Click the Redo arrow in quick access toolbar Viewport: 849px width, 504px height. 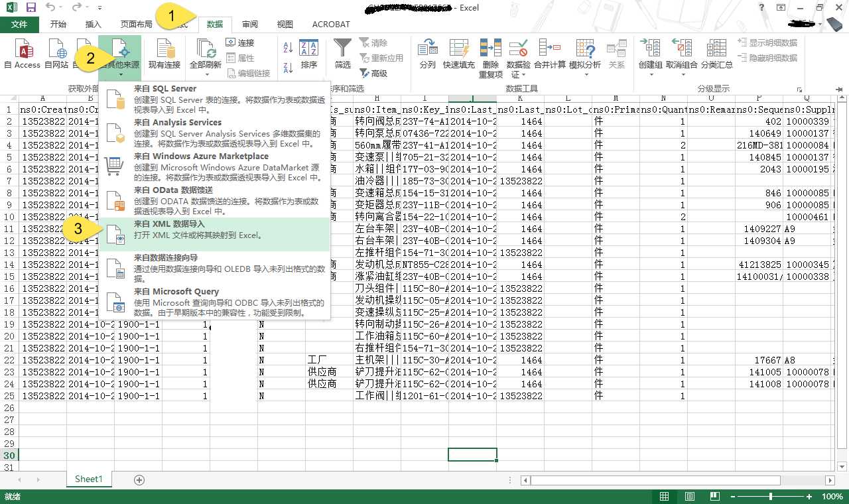(76, 7)
